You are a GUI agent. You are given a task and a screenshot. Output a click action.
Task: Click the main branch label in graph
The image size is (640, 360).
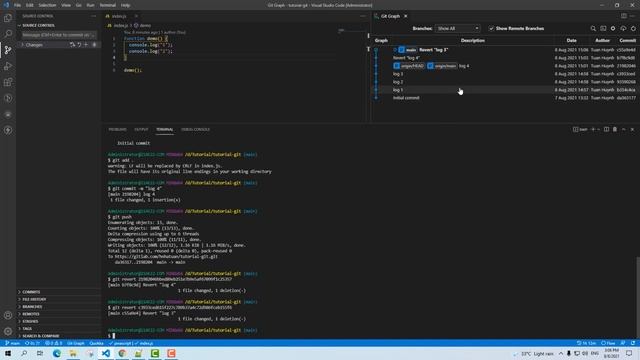click(408, 50)
